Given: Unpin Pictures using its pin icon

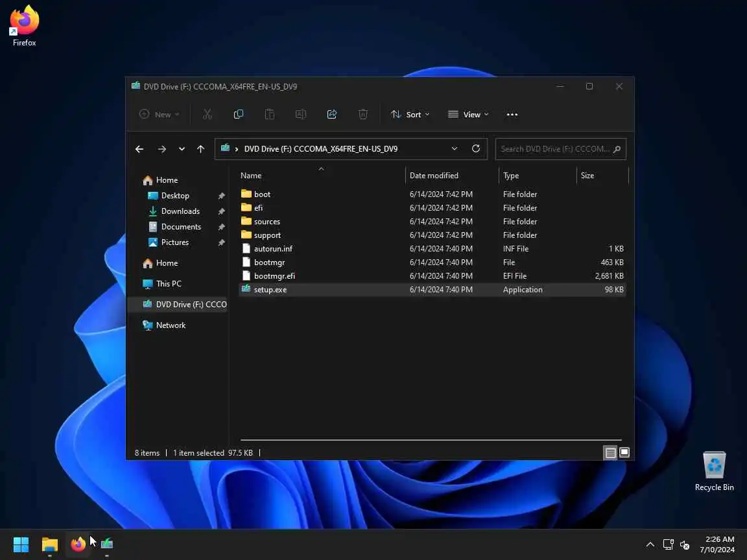Looking at the screenshot, I should [x=221, y=242].
